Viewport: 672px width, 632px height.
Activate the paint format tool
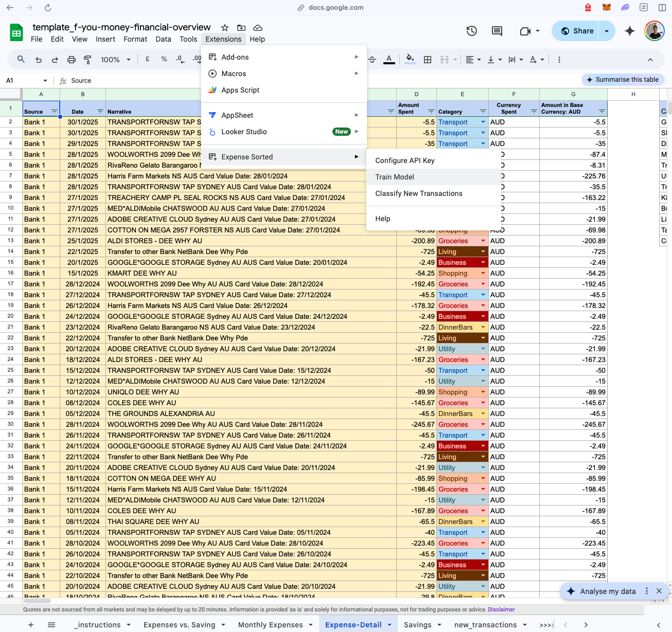pos(87,60)
